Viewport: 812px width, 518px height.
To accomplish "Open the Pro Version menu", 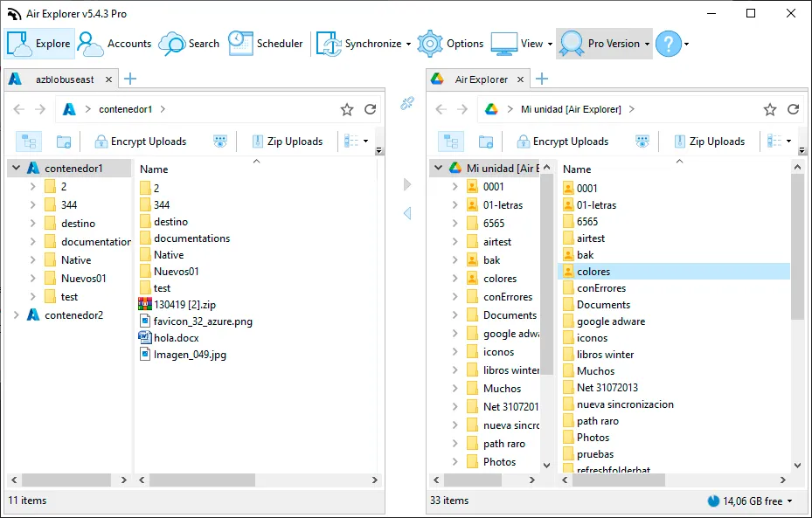I will click(604, 44).
